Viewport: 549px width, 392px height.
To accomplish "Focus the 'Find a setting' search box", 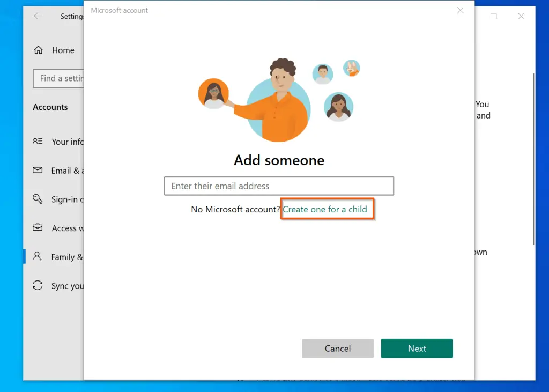I will [58, 78].
